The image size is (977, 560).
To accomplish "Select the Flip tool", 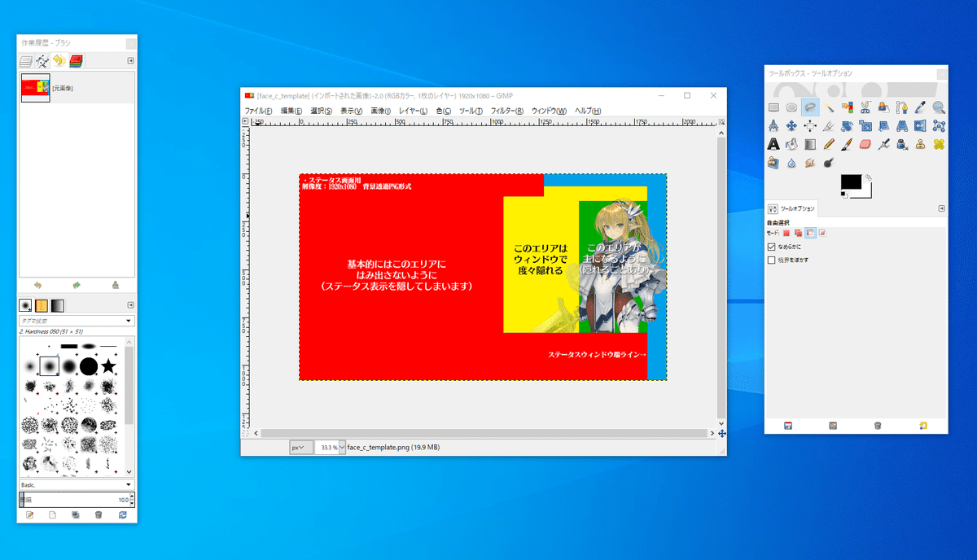I will (x=921, y=125).
